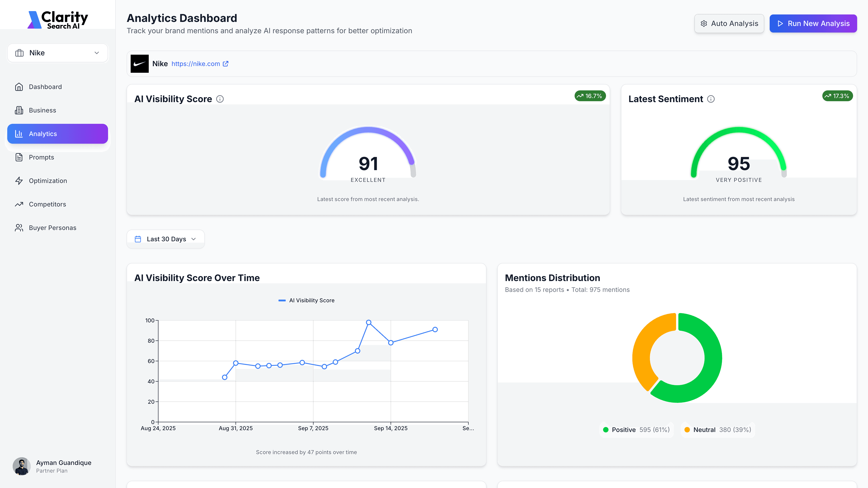
Task: Open the Optimization section
Action: click(48, 181)
